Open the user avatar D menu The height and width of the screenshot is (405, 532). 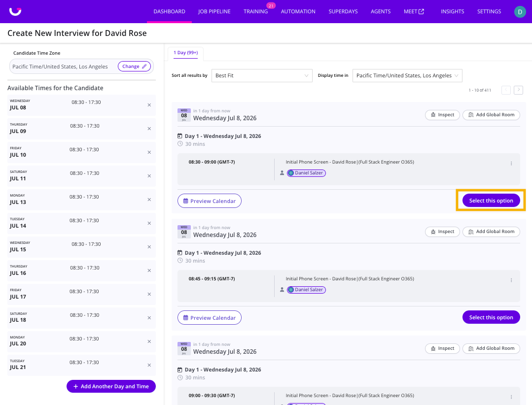[x=520, y=11]
